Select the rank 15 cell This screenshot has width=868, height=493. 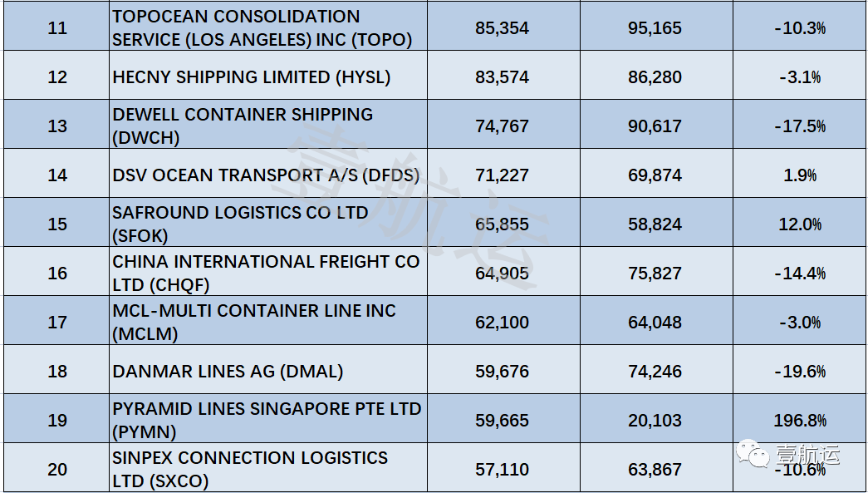(56, 224)
